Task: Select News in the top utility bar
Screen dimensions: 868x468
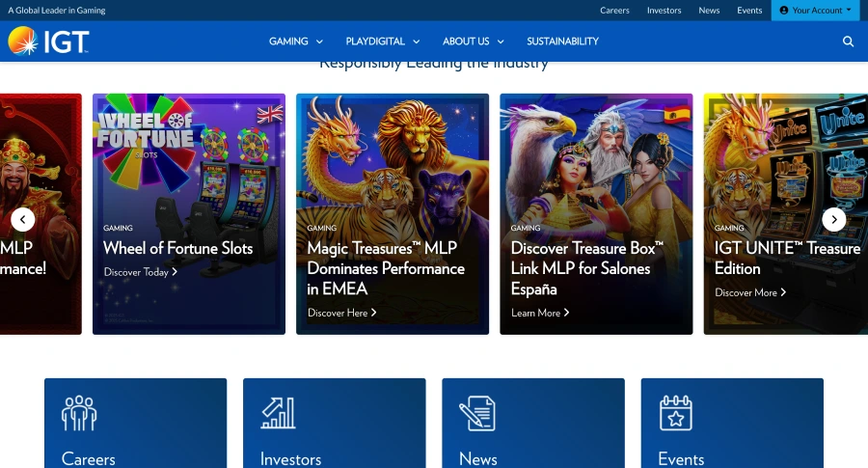Action: coord(709,11)
